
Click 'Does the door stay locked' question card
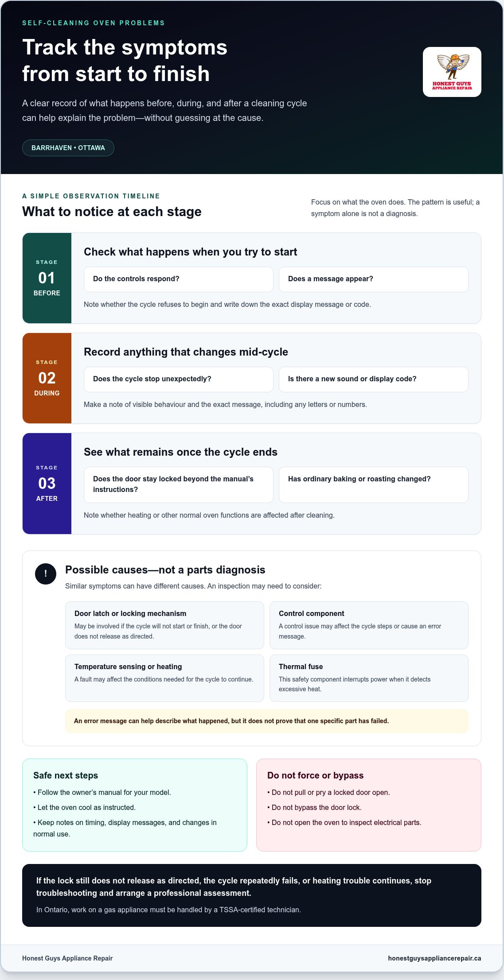pos(179,485)
